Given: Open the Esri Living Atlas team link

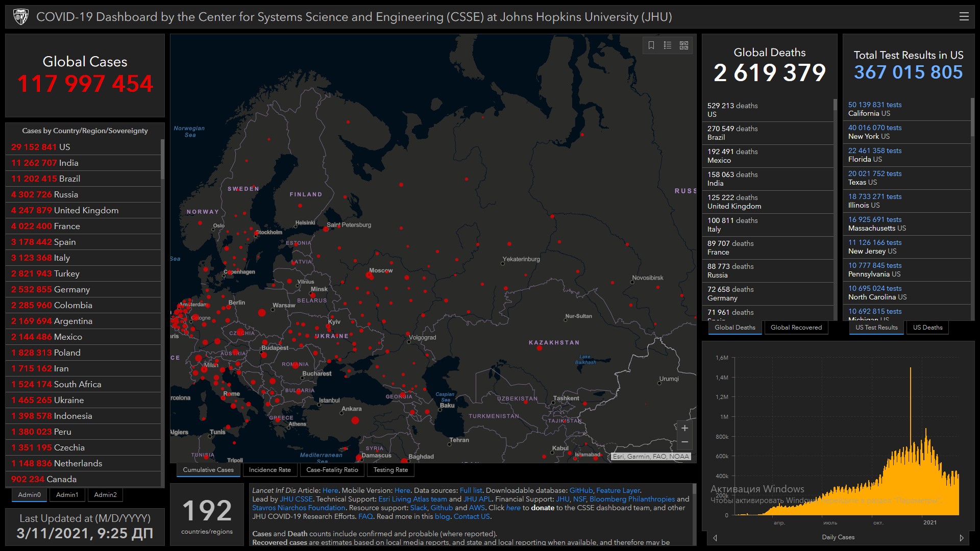Looking at the screenshot, I should point(412,499).
